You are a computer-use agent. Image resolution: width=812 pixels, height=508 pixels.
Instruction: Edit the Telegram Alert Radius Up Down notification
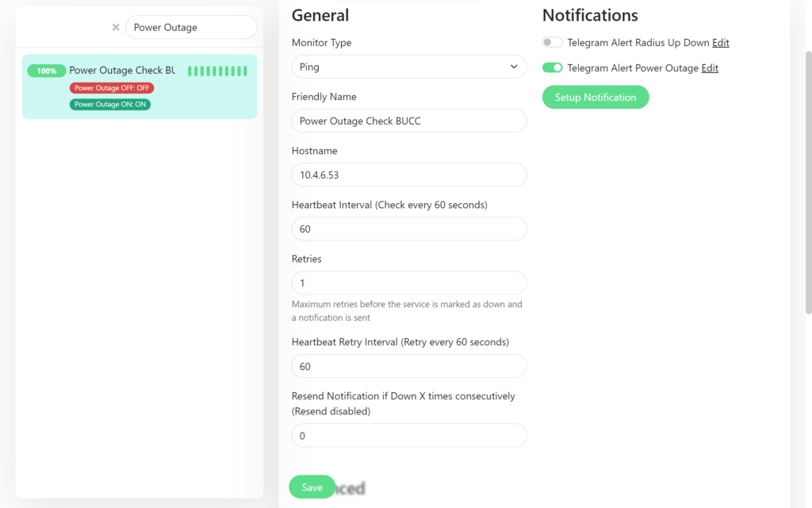tap(720, 43)
